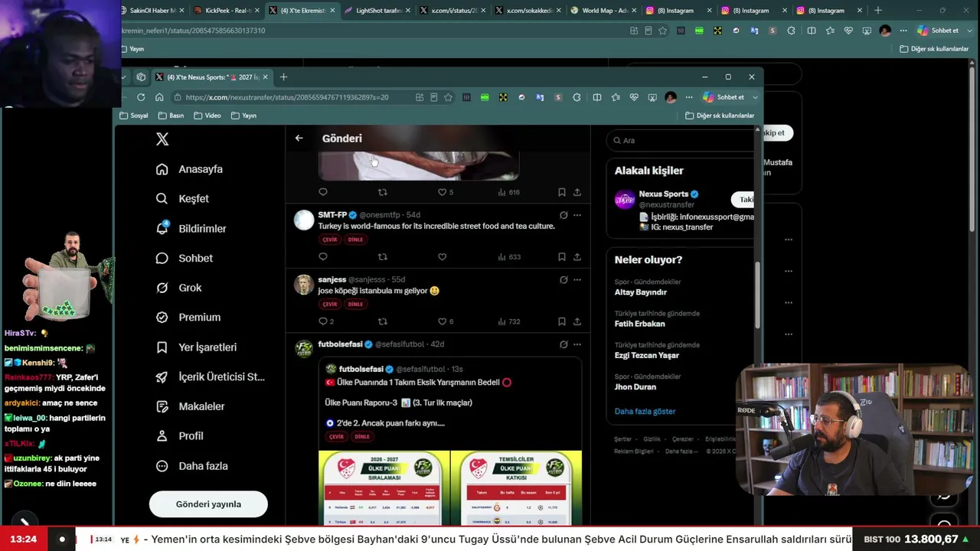980x551 pixels.
Task: Click ÇEVİR under the sanjess reply
Action: [330, 304]
